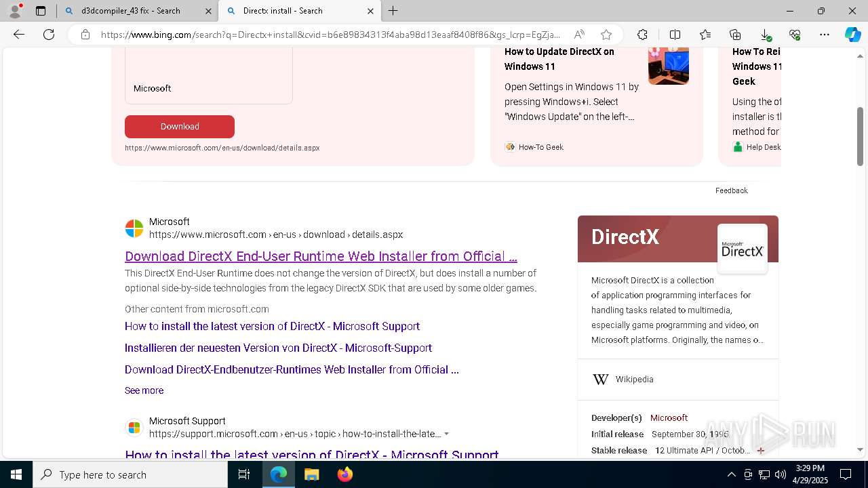
Task: Add this page to favorites star
Action: (x=606, y=35)
